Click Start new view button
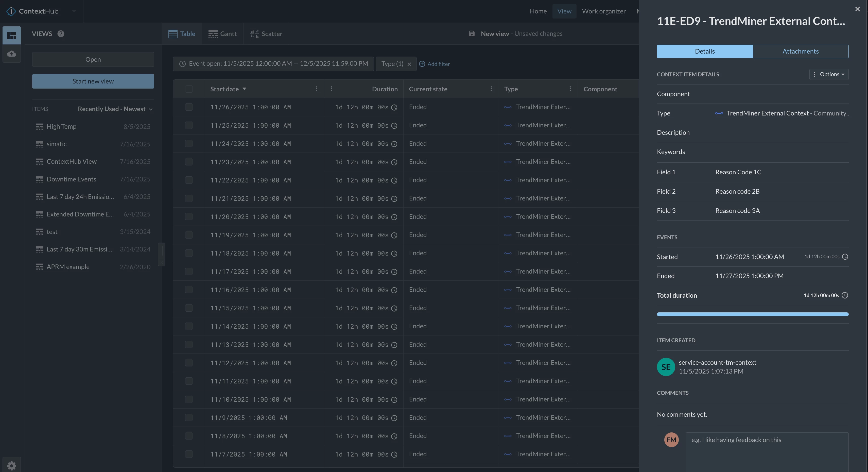Image resolution: width=868 pixels, height=472 pixels. 93,81
